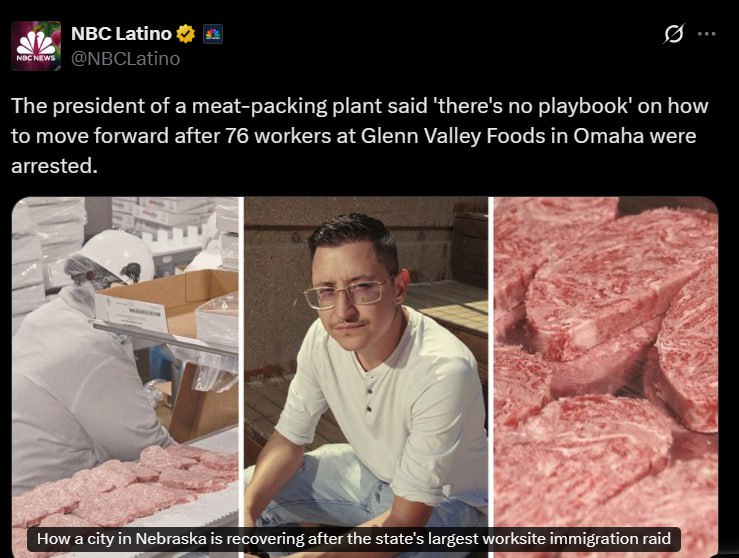
Task: Open the middle photo of seated man
Action: (366, 377)
